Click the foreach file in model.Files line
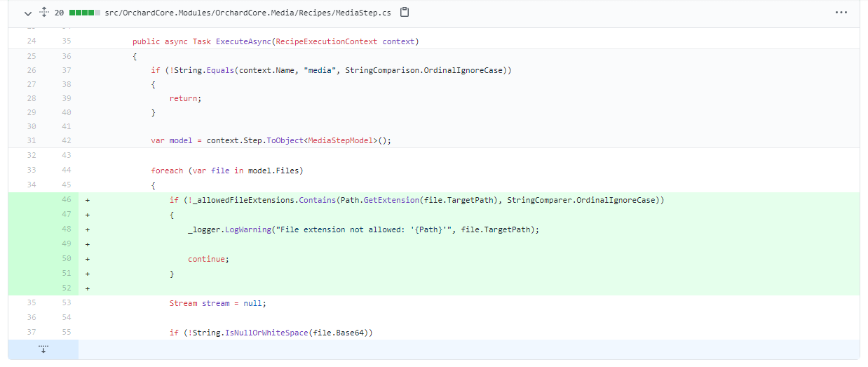The width and height of the screenshot is (868, 367). pos(226,171)
